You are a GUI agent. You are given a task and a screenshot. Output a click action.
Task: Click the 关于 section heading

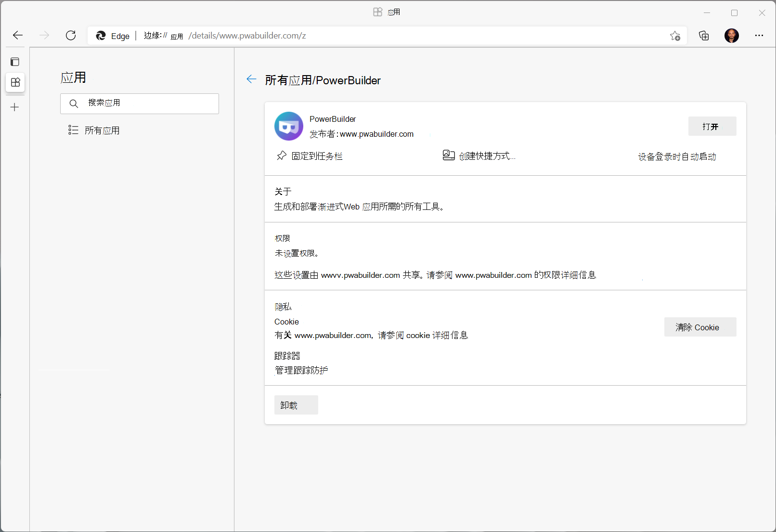[283, 192]
